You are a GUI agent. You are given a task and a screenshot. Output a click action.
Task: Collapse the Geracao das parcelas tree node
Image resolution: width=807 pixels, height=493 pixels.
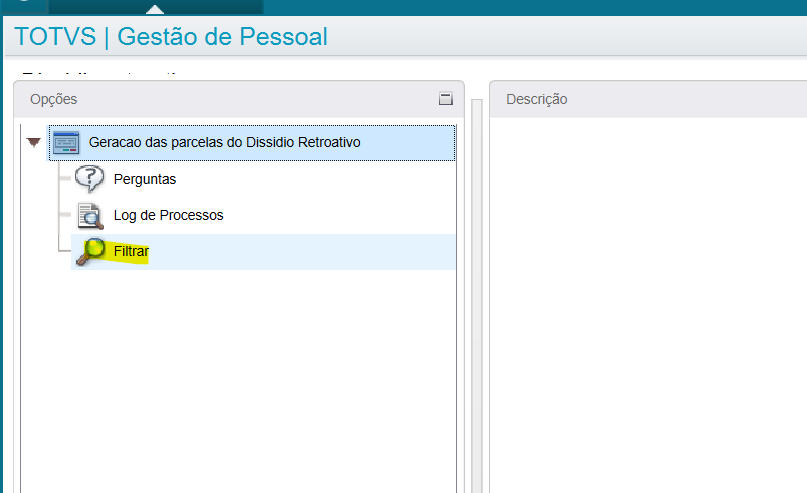click(33, 143)
